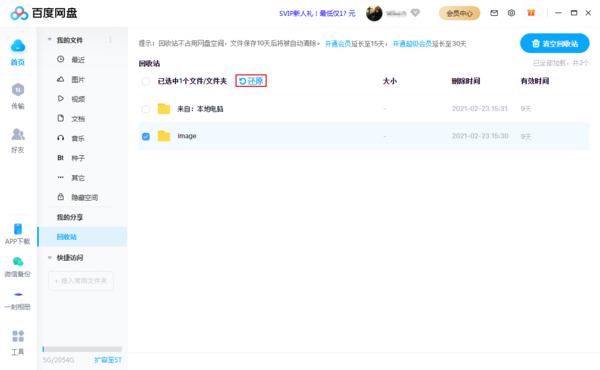Click deletion time 2021-02-23 15:30
600x370 pixels.
click(480, 136)
